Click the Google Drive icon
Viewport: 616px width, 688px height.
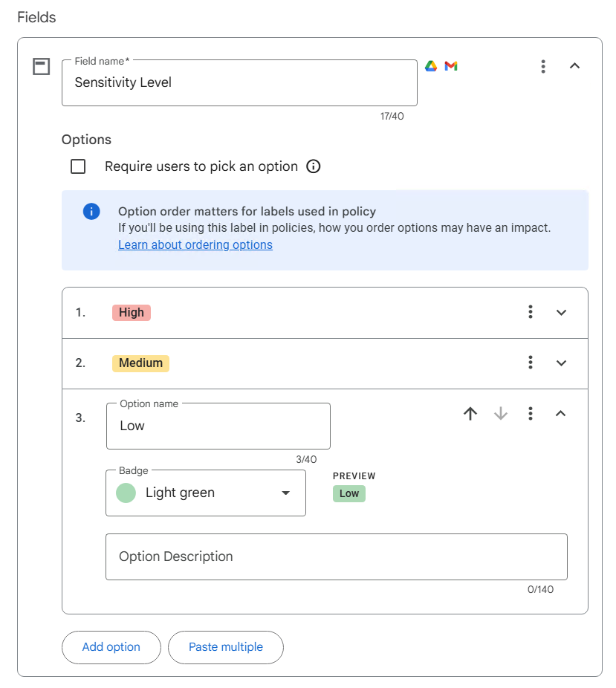pos(430,66)
